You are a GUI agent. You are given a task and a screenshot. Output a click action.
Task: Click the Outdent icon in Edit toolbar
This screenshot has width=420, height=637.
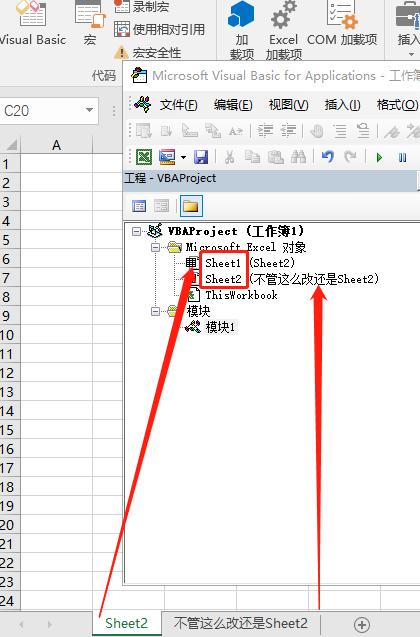(289, 131)
